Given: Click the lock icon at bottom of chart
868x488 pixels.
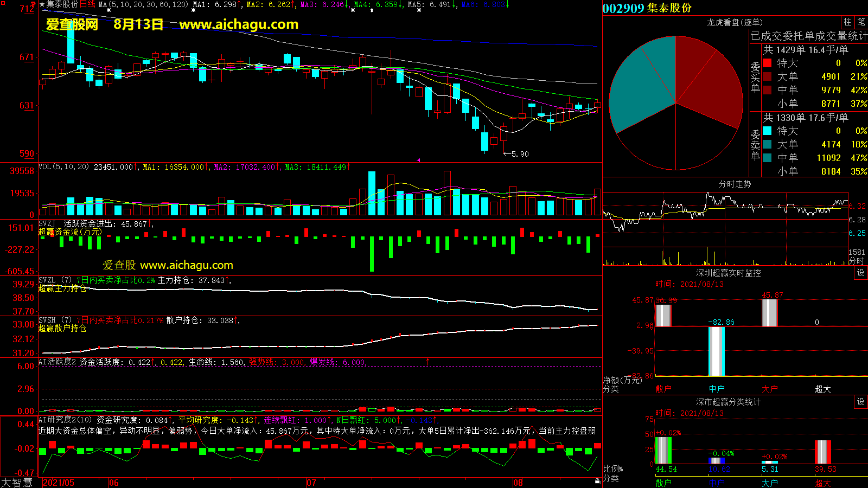Looking at the screenshot, I should click(597, 481).
